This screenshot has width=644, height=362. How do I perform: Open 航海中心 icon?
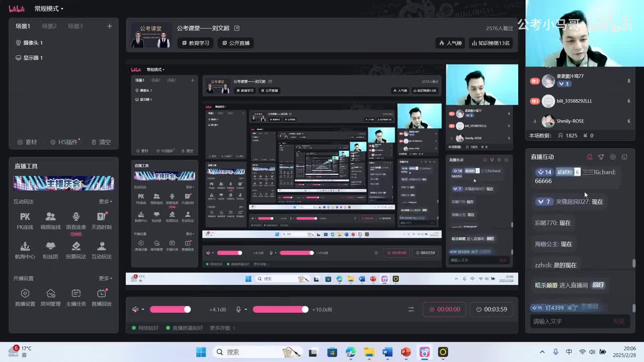[25, 250]
